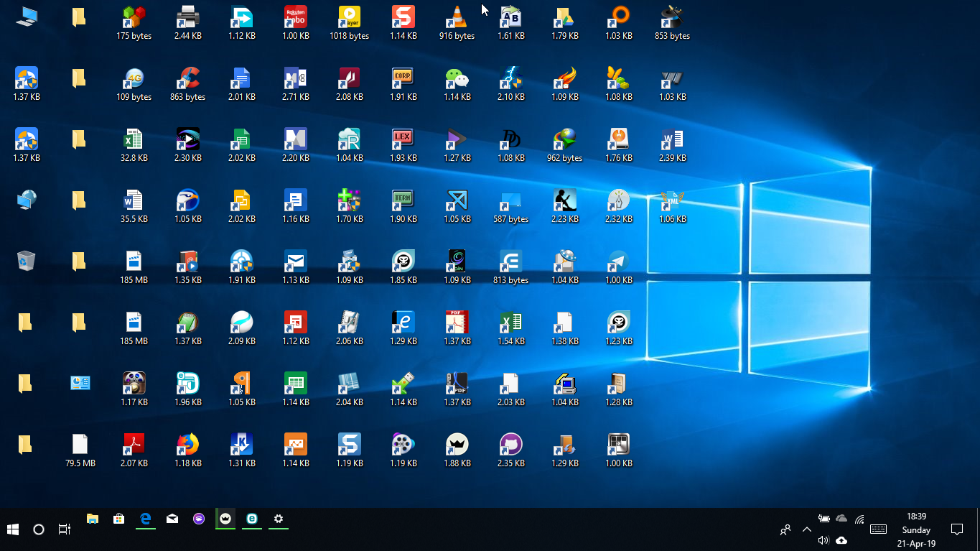Select the VLC cone shortcut (916 bytes)
This screenshot has height=551, width=980.
point(457,17)
